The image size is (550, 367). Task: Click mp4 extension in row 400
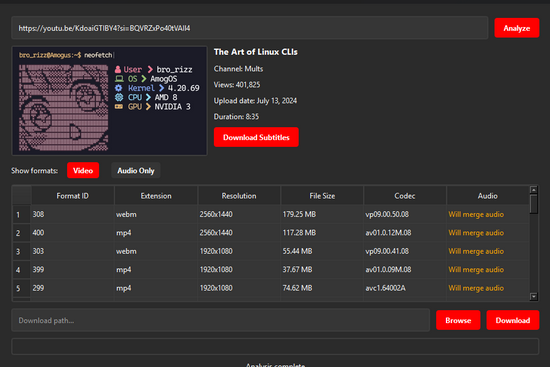pos(156,233)
